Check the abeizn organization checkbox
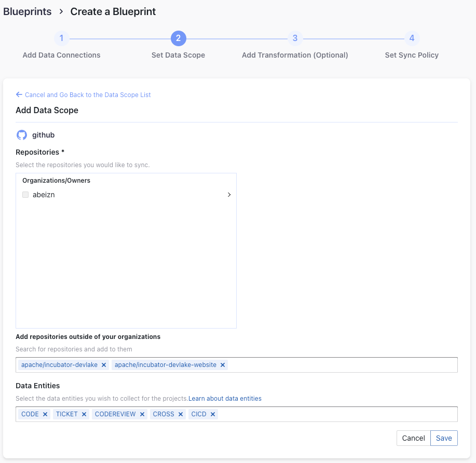The width and height of the screenshot is (476, 463). point(25,195)
